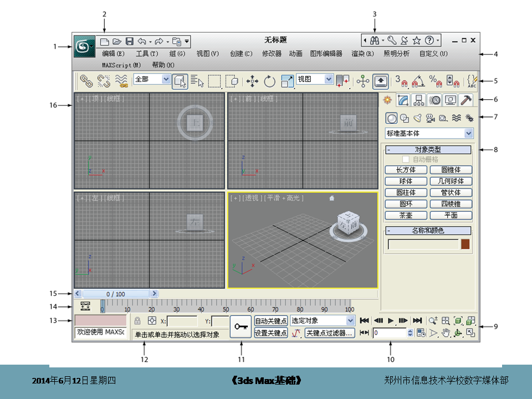The height and width of the screenshot is (399, 532).
Task: Click the object color swatch
Action: pos(465,244)
